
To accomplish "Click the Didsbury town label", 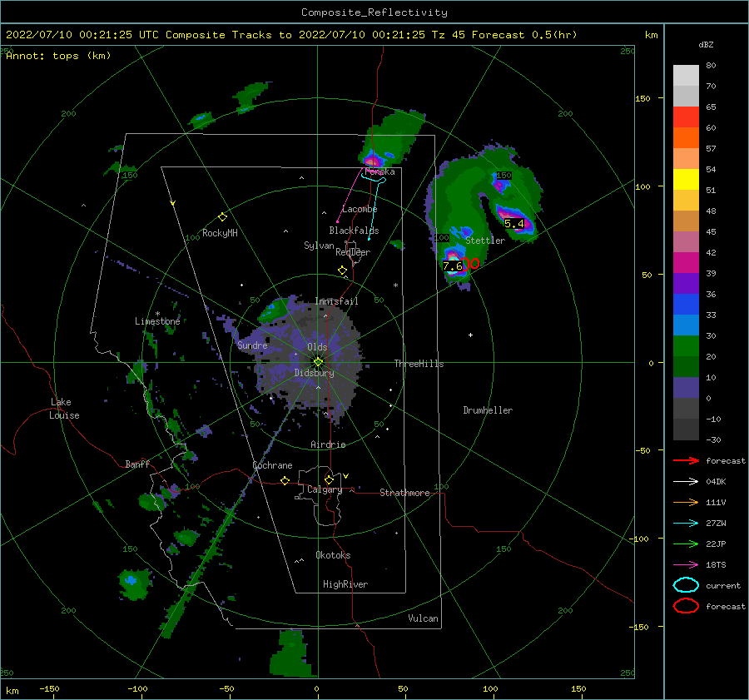I will click(314, 373).
